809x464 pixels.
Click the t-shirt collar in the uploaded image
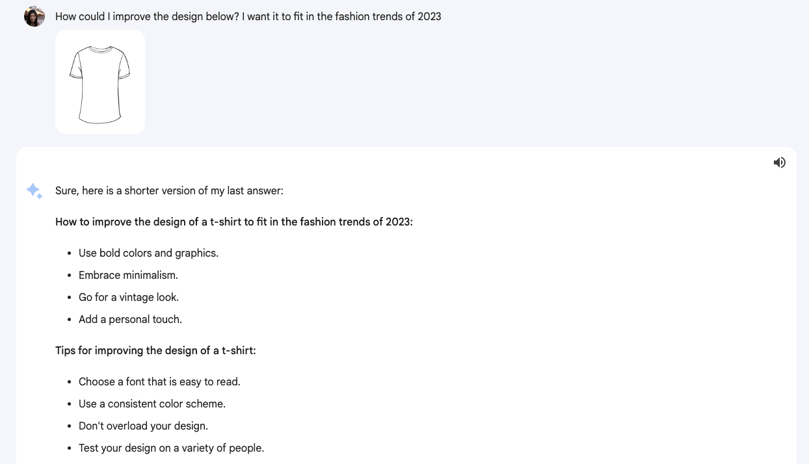click(100, 50)
